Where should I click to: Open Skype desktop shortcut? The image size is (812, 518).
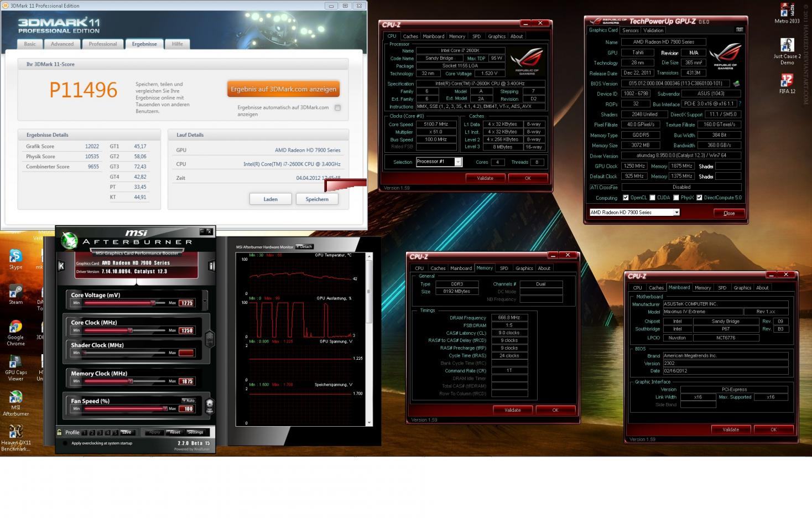click(x=15, y=258)
